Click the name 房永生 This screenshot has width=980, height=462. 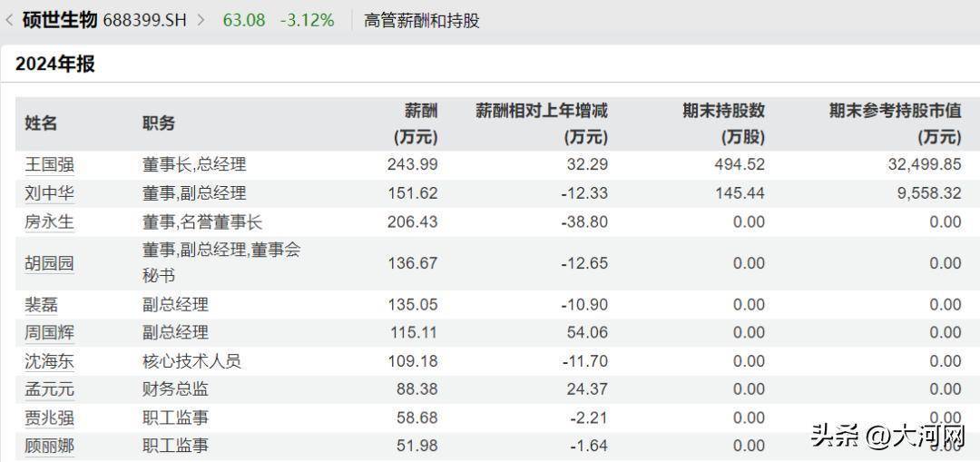pyautogui.click(x=49, y=221)
